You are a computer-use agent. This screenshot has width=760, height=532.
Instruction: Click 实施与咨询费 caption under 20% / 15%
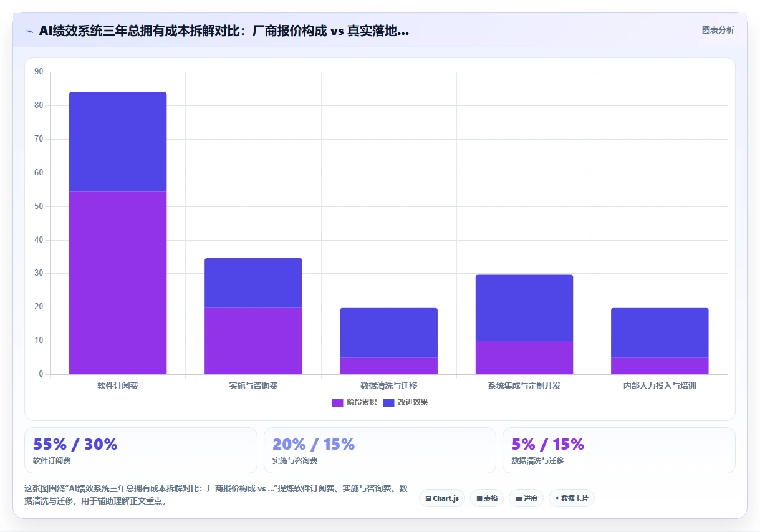pyautogui.click(x=295, y=461)
